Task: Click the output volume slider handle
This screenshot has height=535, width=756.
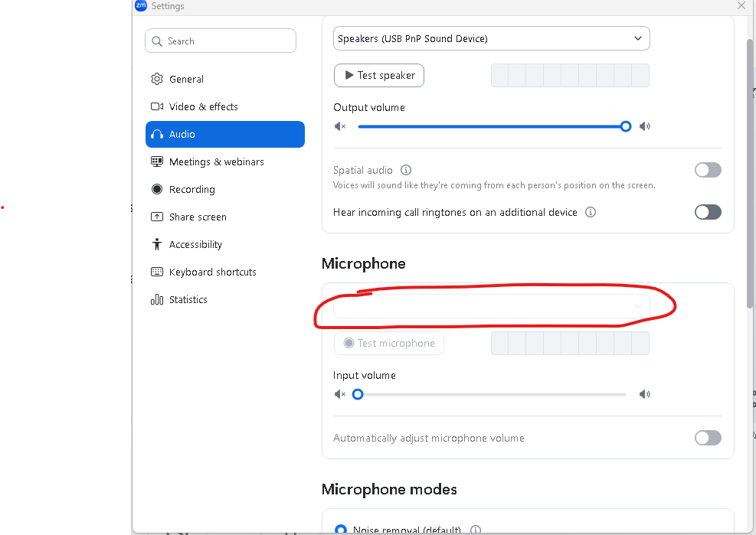Action: tap(625, 126)
